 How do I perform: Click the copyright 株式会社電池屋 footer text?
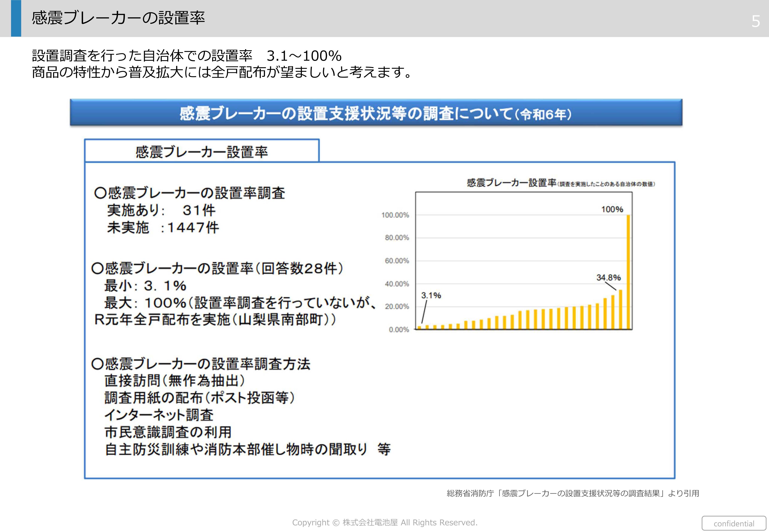(x=385, y=522)
